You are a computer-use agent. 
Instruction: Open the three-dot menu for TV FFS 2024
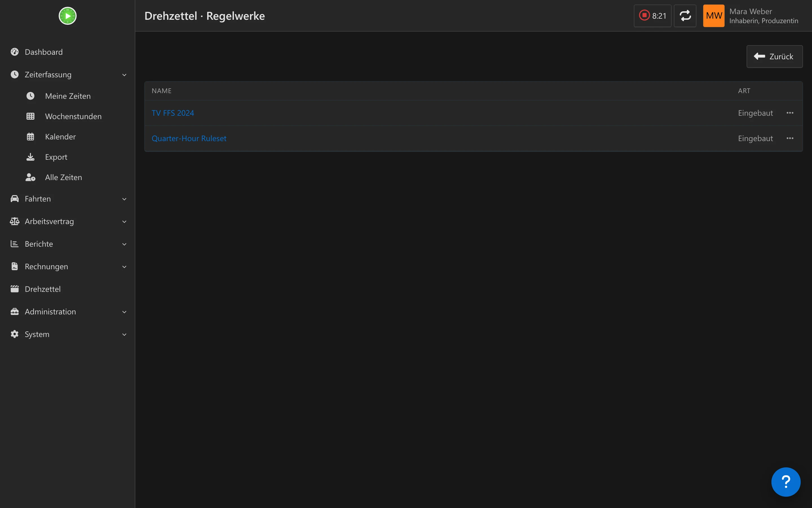(x=790, y=113)
